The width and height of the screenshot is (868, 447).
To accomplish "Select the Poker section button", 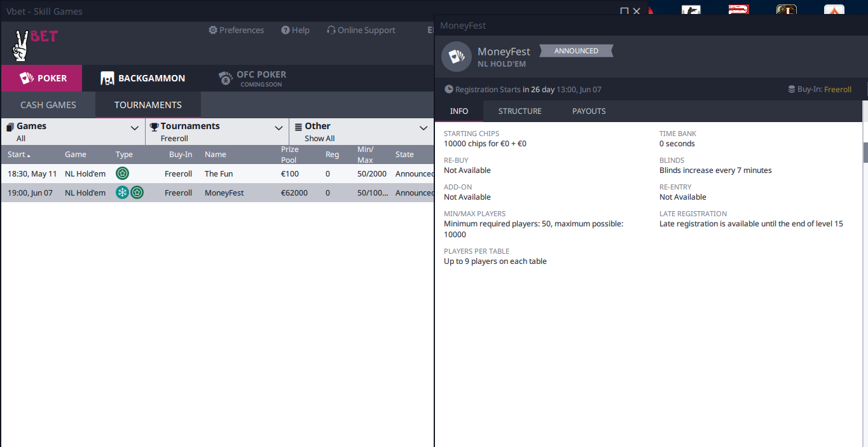I will tap(42, 78).
